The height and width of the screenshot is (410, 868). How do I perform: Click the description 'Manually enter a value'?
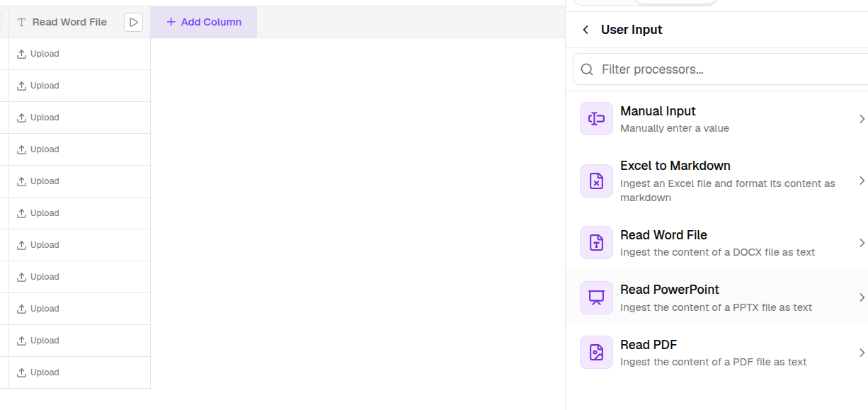[675, 128]
